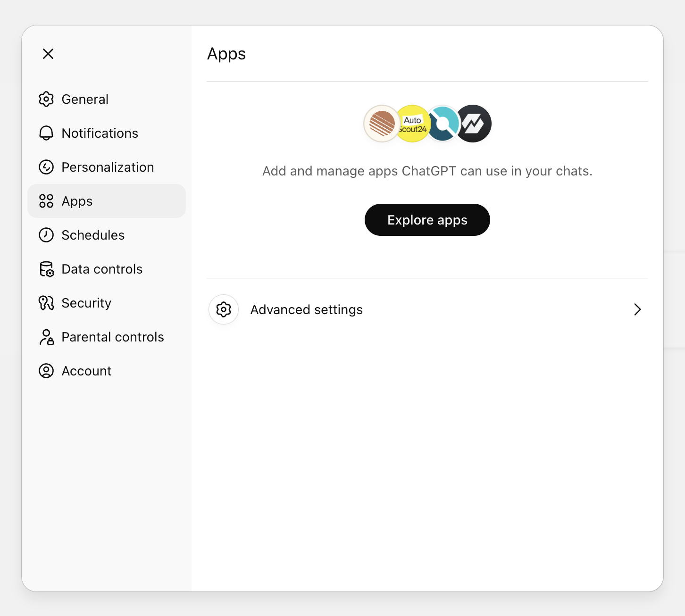Click the Security keys icon
The image size is (685, 616).
(x=46, y=303)
